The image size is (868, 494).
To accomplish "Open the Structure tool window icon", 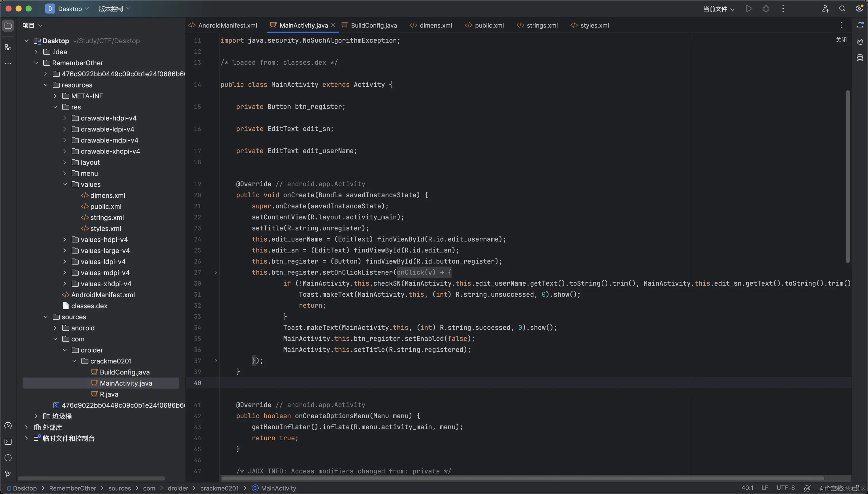I will tap(8, 48).
